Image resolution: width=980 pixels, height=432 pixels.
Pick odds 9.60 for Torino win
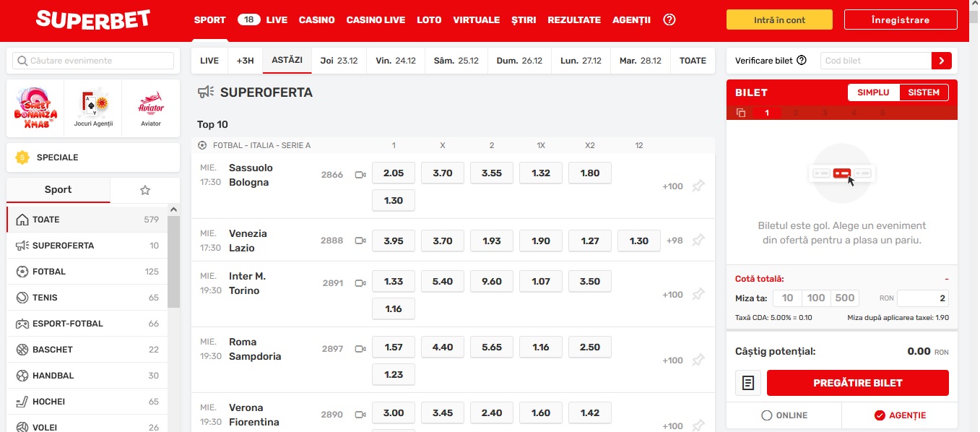click(x=492, y=282)
